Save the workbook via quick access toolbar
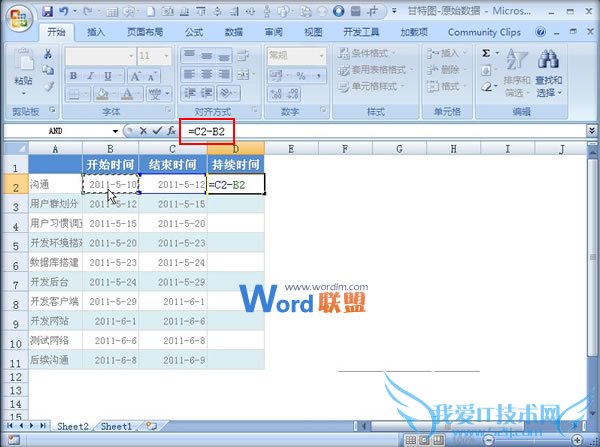The width and height of the screenshot is (600, 447). pyautogui.click(x=47, y=11)
